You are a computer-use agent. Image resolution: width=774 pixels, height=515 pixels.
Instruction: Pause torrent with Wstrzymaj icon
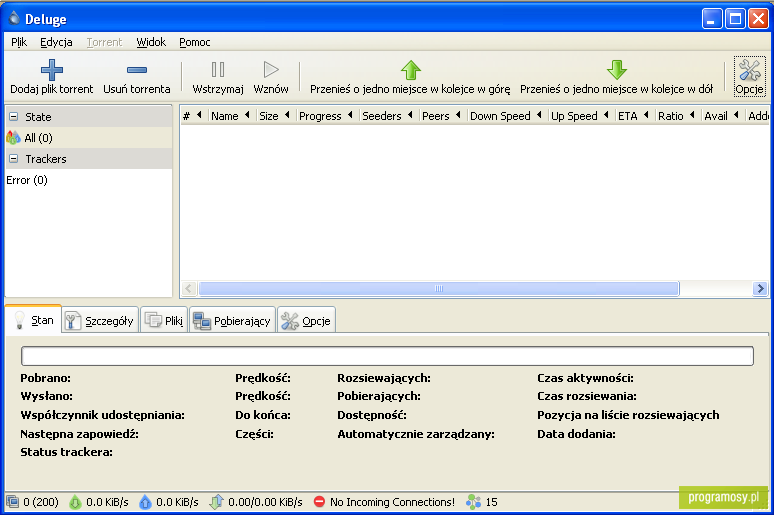(218, 70)
